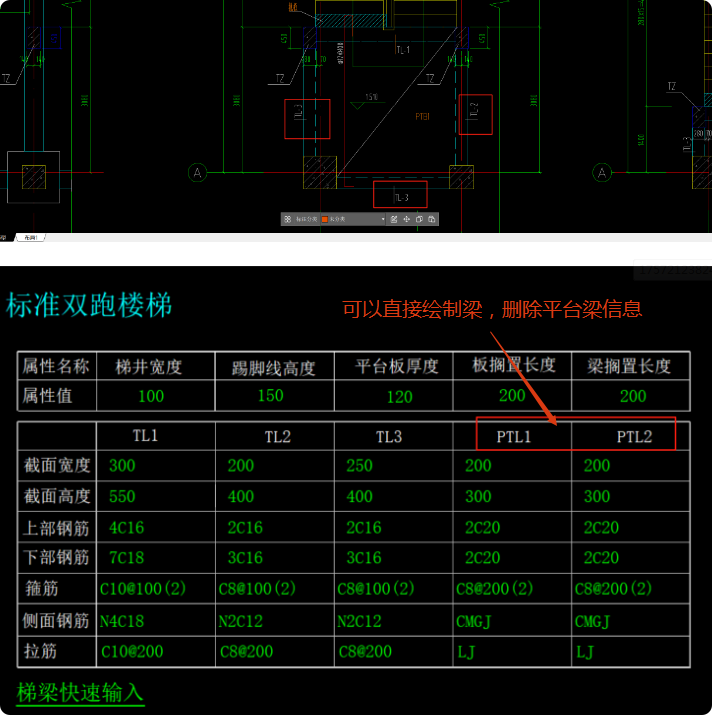Viewport: 712px width, 715px height.
Task: Edit TL1 拉筋 value C10@200
Action: click(x=132, y=652)
